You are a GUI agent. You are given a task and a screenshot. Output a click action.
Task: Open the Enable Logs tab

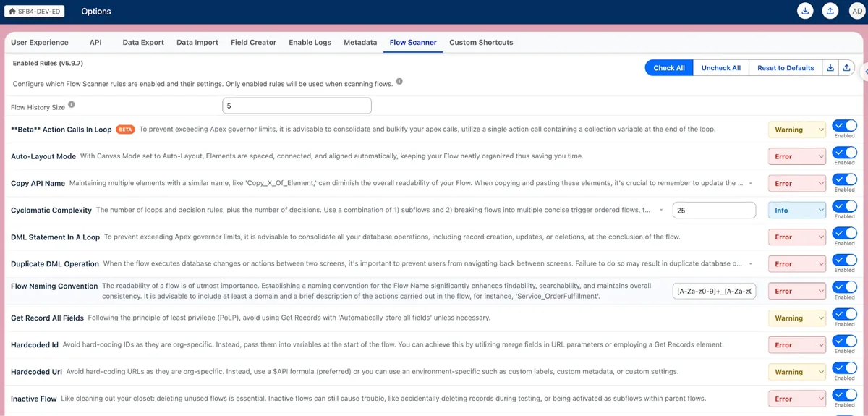coord(310,42)
